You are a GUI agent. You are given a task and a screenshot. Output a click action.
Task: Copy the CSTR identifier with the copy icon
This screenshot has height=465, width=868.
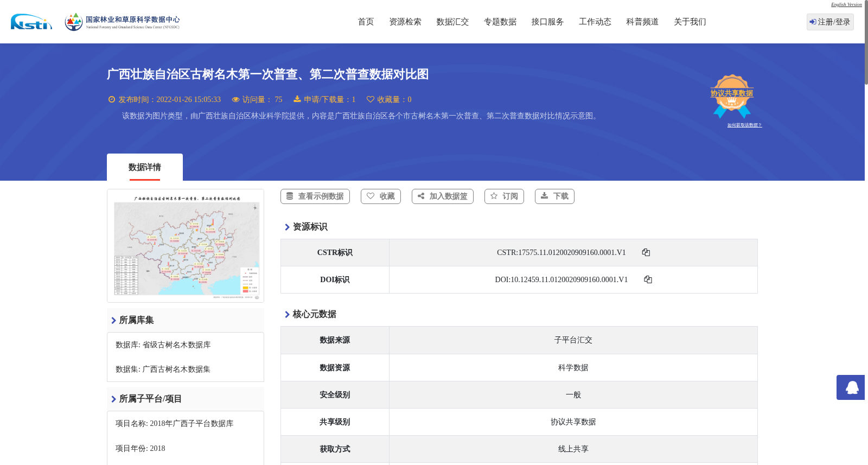point(646,252)
